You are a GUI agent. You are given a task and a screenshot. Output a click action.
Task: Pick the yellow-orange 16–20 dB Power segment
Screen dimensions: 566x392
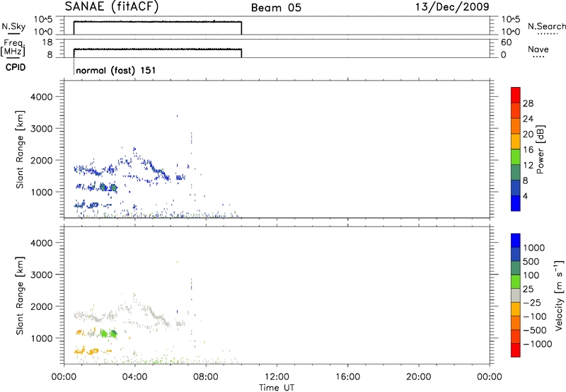click(x=516, y=141)
